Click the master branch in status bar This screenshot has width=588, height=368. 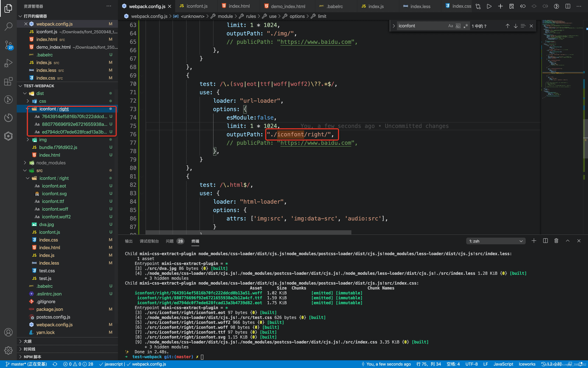point(26,364)
